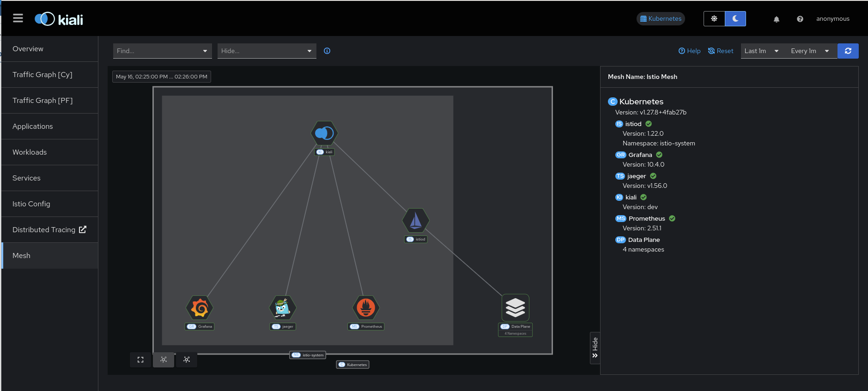Select the Grafana node in graph
The image size is (868, 391).
[200, 308]
